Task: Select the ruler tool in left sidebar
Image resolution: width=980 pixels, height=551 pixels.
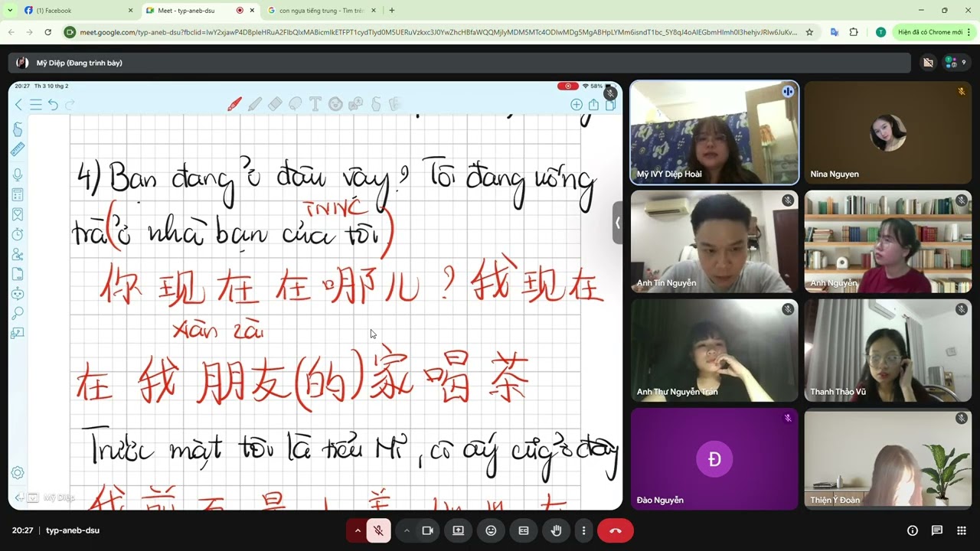Action: (x=18, y=150)
